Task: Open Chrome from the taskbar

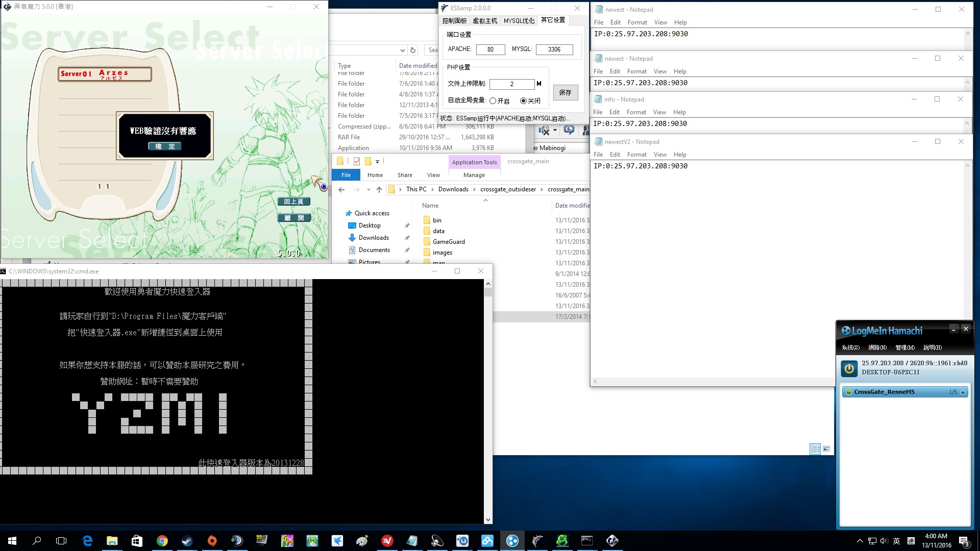Action: click(162, 541)
